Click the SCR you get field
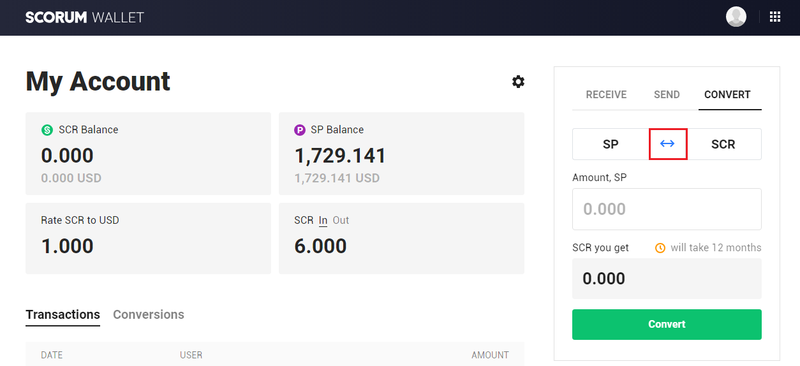This screenshot has height=366, width=800. (x=667, y=279)
